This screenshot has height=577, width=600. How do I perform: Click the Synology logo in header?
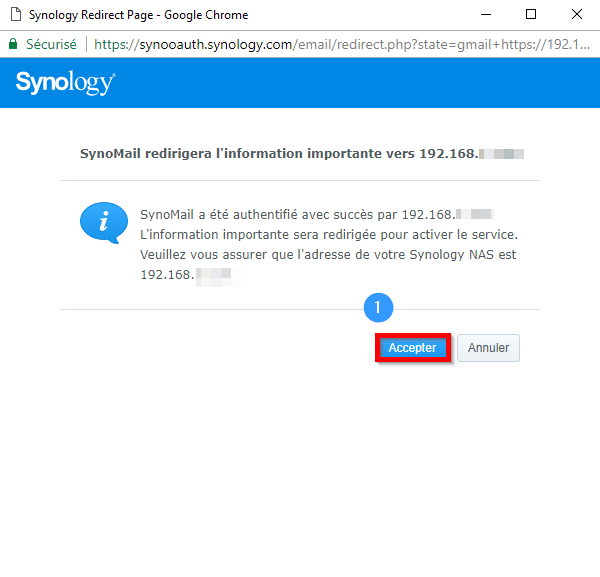(65, 82)
